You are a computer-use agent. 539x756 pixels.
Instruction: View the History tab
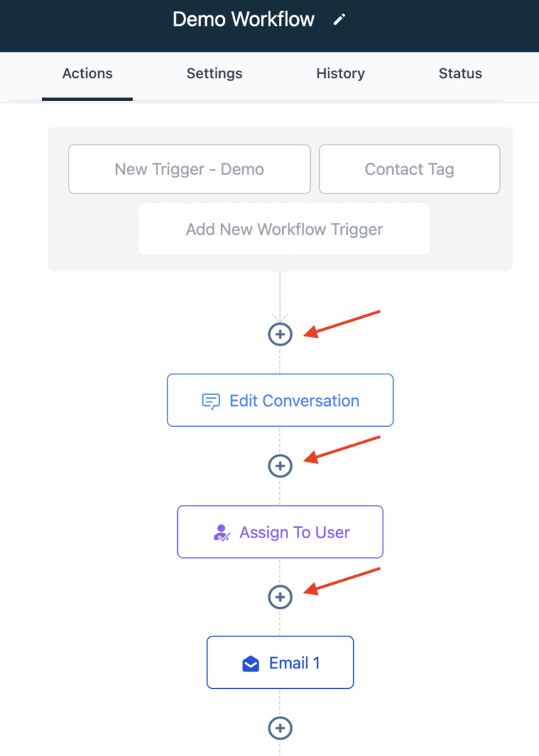tap(340, 74)
